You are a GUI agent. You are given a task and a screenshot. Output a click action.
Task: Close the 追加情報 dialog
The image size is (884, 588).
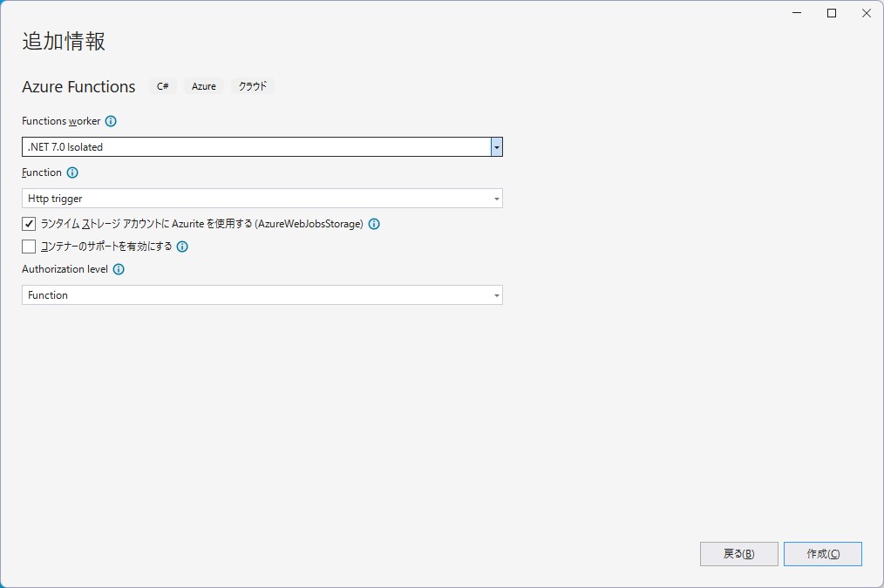(x=867, y=13)
